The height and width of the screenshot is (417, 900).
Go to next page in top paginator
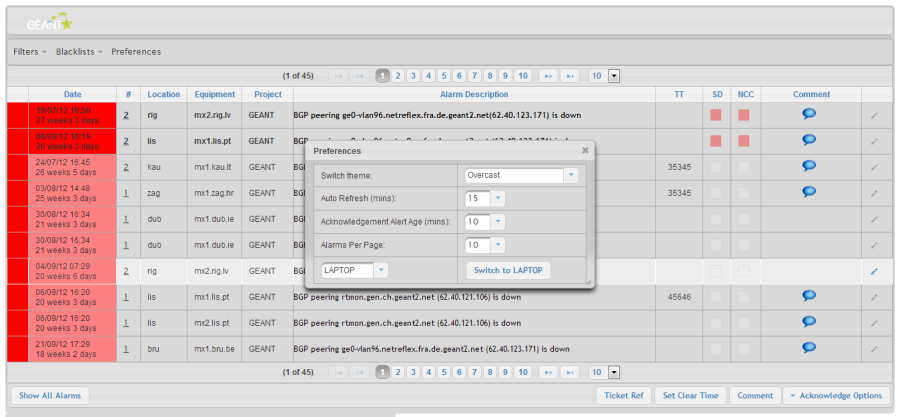(x=548, y=76)
